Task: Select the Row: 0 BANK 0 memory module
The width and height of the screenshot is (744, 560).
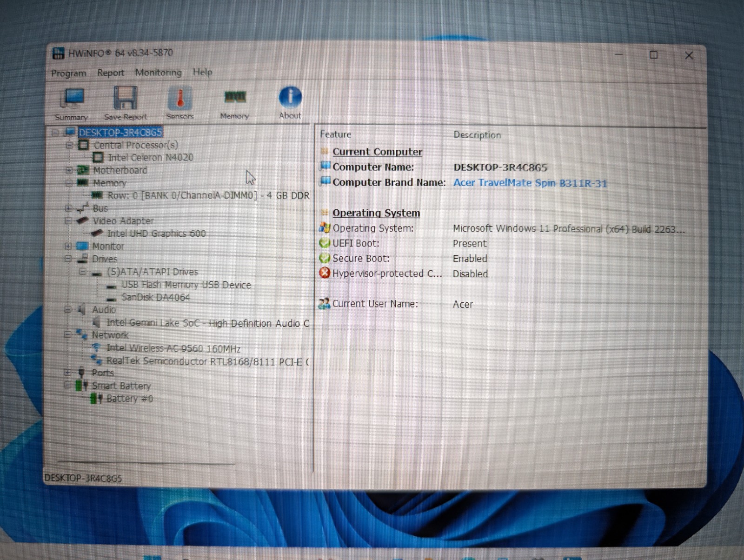Action: (x=208, y=195)
